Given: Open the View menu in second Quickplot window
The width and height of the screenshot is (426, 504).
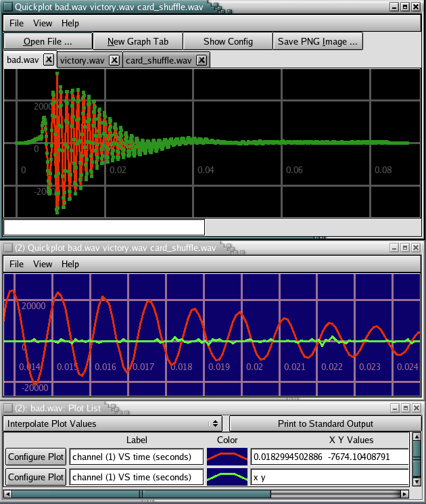Looking at the screenshot, I should pyautogui.click(x=43, y=264).
